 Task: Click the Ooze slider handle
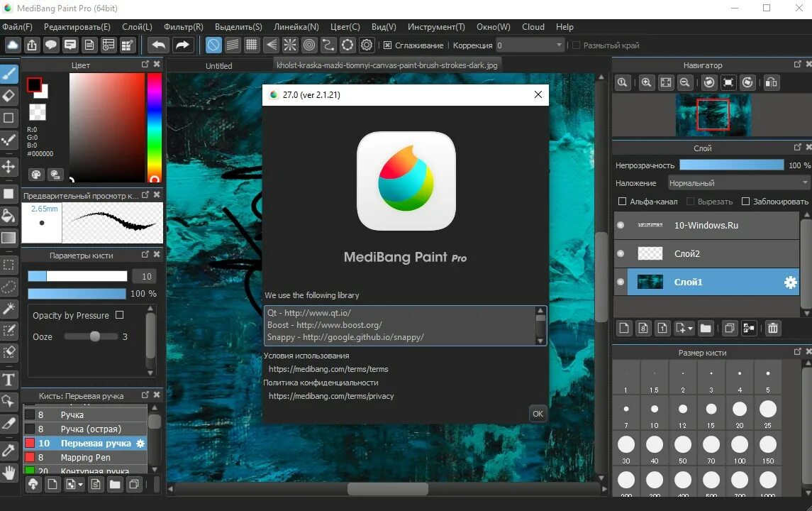coord(95,336)
